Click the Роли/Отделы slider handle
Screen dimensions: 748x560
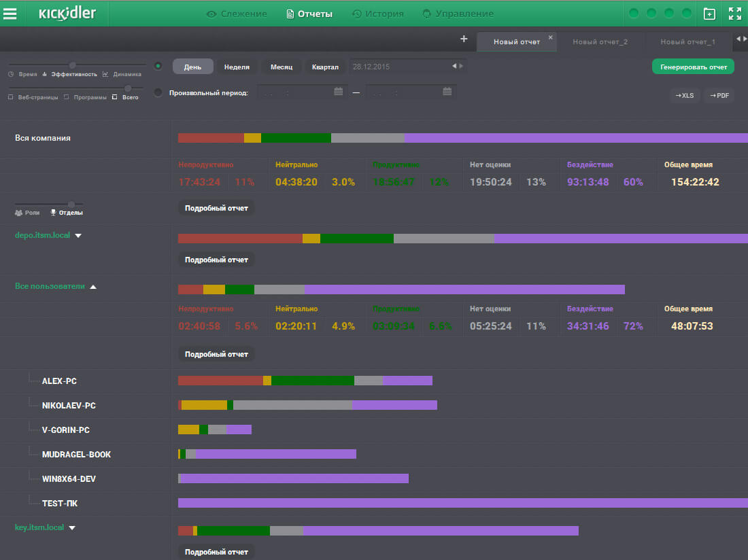click(x=71, y=204)
